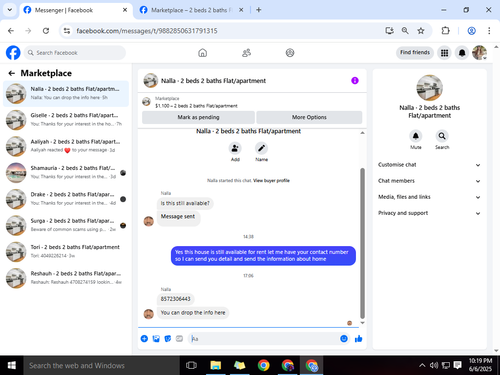
Task: Click the Facebook logo
Action: (x=13, y=53)
